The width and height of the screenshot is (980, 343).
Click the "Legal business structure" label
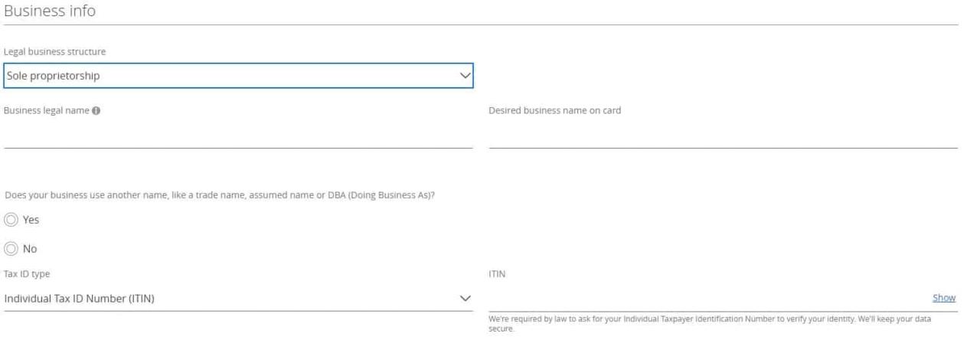[x=55, y=51]
